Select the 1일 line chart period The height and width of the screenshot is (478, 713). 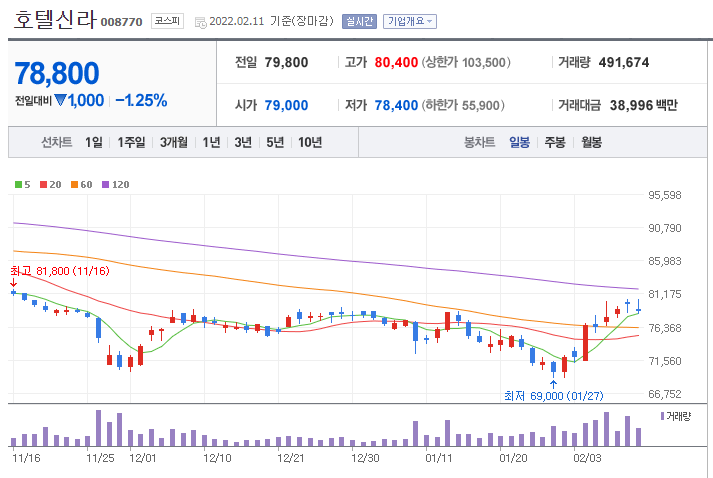[x=94, y=142]
